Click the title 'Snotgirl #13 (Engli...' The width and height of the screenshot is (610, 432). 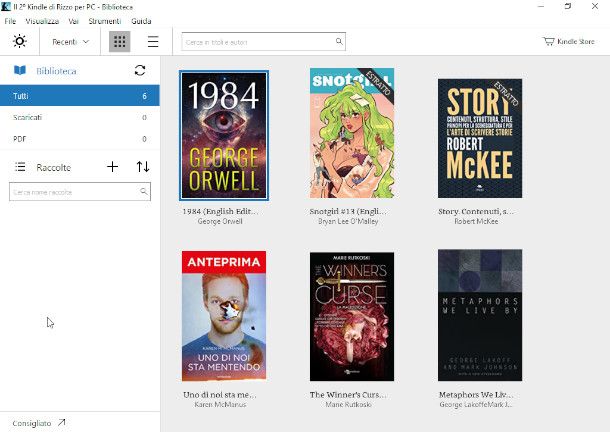348,211
